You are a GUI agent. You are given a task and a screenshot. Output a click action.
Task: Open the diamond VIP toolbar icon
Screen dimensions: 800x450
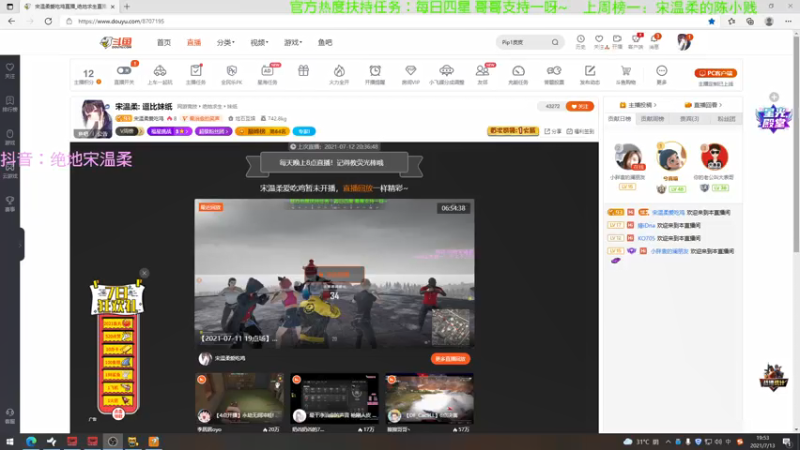click(411, 74)
